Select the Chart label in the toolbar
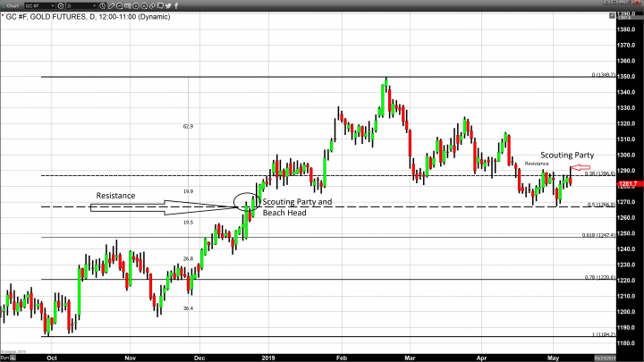 click(x=12, y=5)
